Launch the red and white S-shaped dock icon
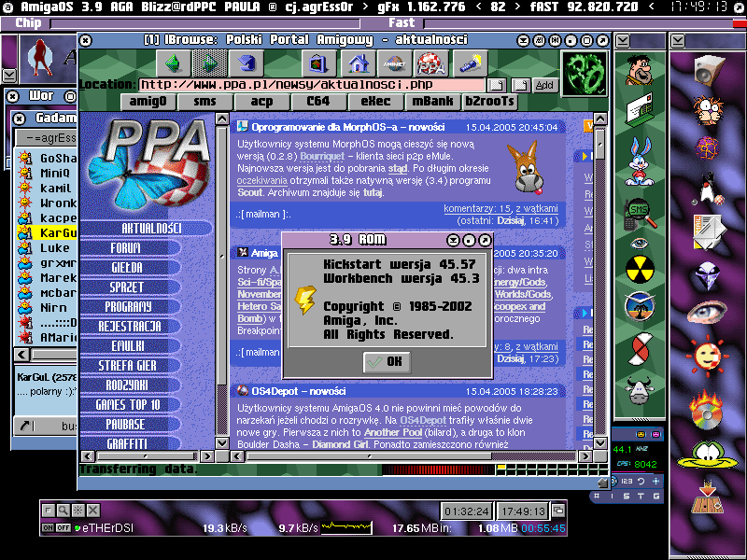The image size is (747, 560). (x=640, y=349)
